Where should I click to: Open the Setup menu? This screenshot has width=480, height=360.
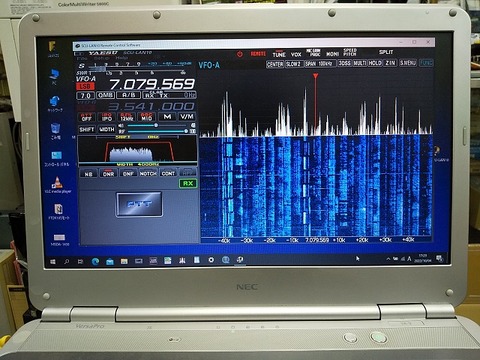click(x=102, y=58)
